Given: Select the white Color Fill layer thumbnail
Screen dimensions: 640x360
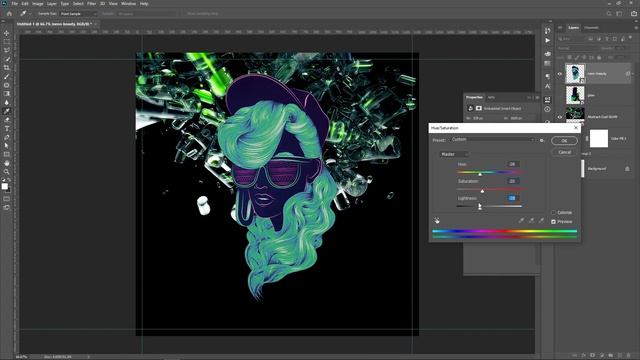Looking at the screenshot, I should [x=599, y=139].
